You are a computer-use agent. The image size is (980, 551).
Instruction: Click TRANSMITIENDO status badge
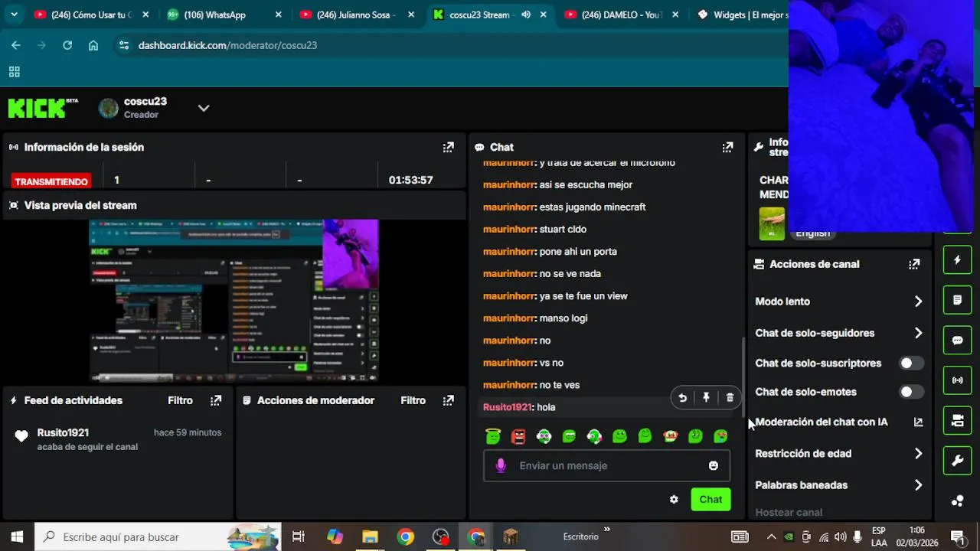pyautogui.click(x=51, y=181)
